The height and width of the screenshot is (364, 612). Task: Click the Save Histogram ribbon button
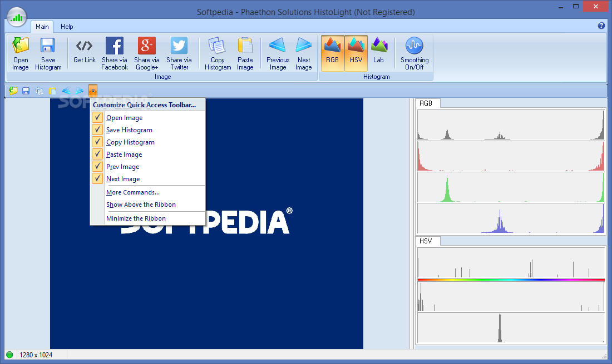pos(48,53)
